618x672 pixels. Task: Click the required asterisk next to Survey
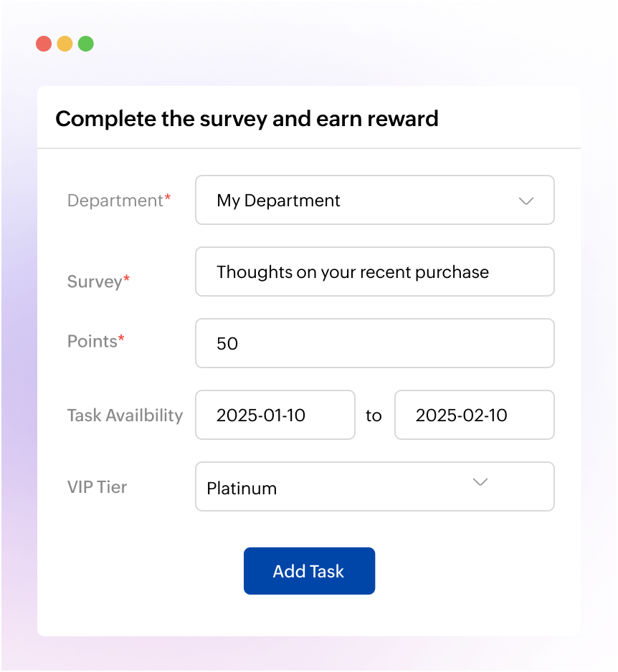[x=125, y=276]
